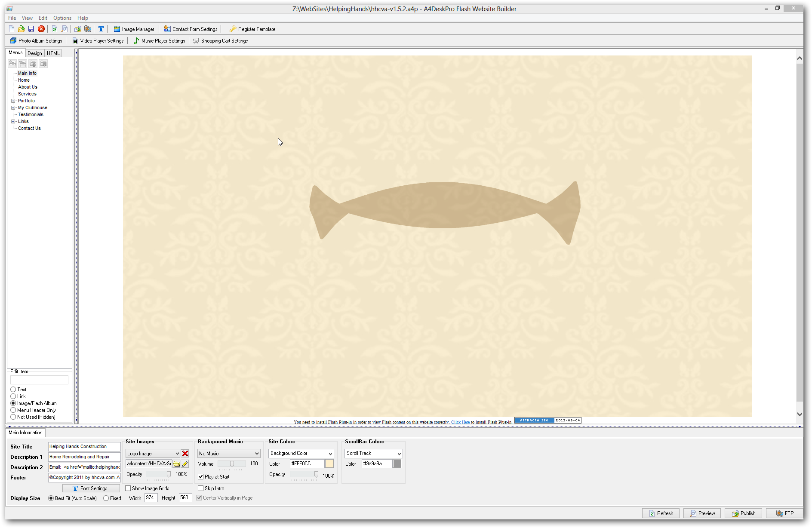812x528 pixels.
Task: Browse for a site image file
Action: click(x=176, y=464)
